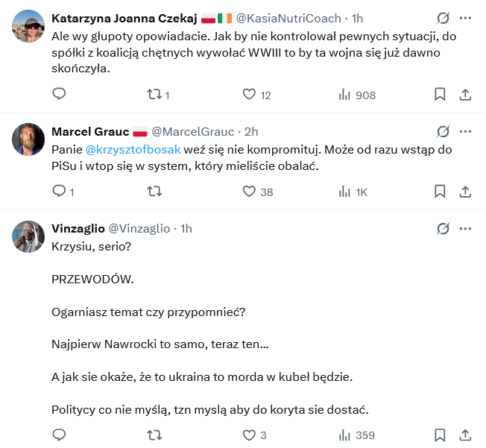
Task: Share Katarzyna Joanna Czekaj's tweet
Action: pos(465,95)
